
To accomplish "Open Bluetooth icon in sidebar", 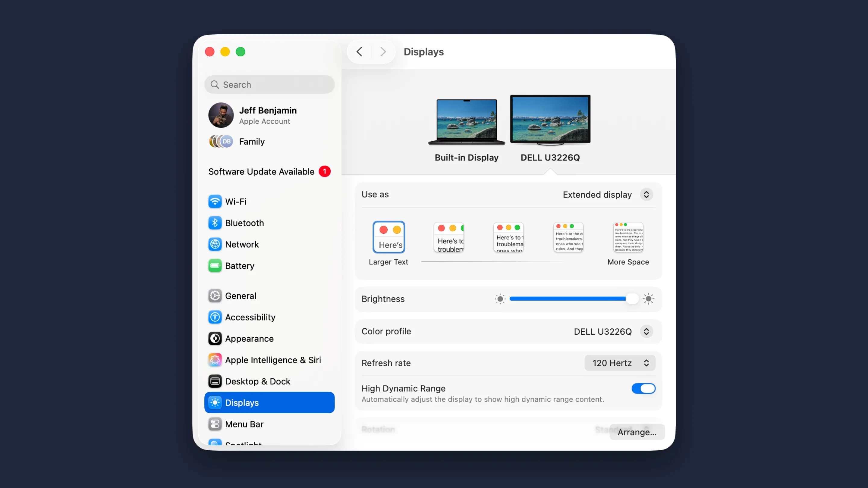I will pos(215,223).
